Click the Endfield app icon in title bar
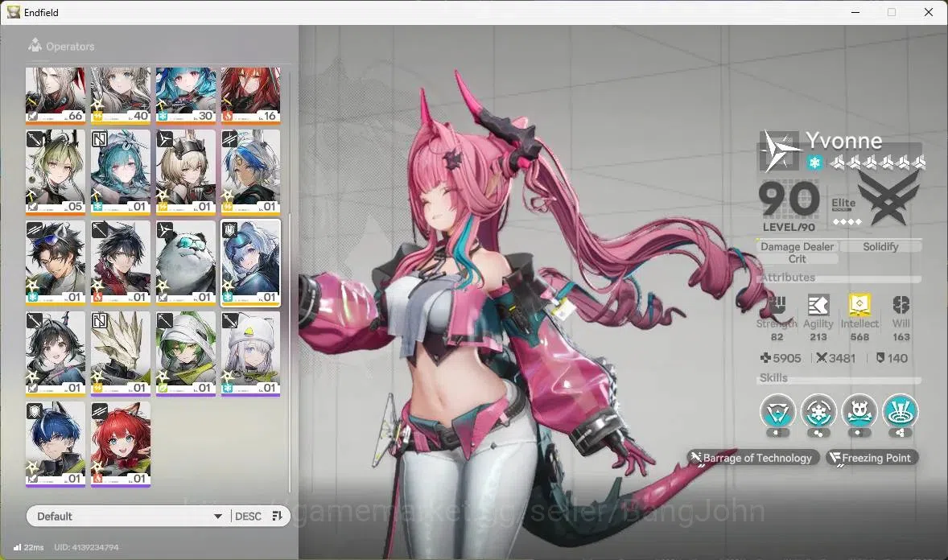Viewport: 948px width, 560px height. [14, 12]
